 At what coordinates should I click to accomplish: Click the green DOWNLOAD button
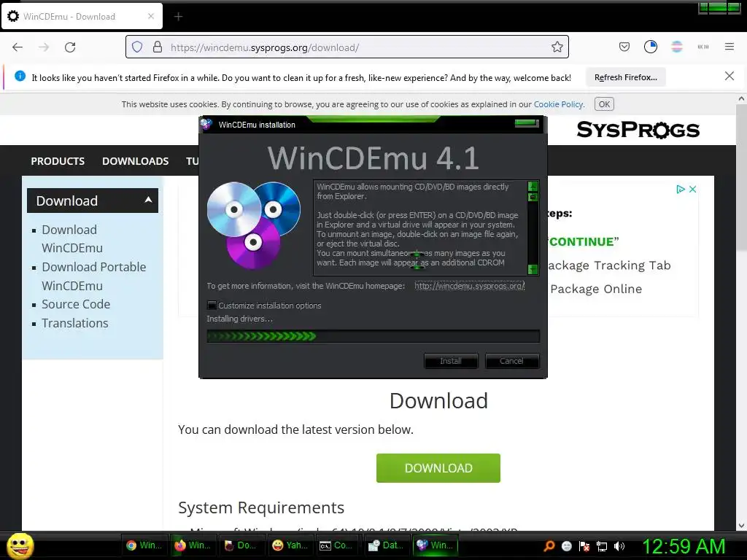tap(438, 468)
